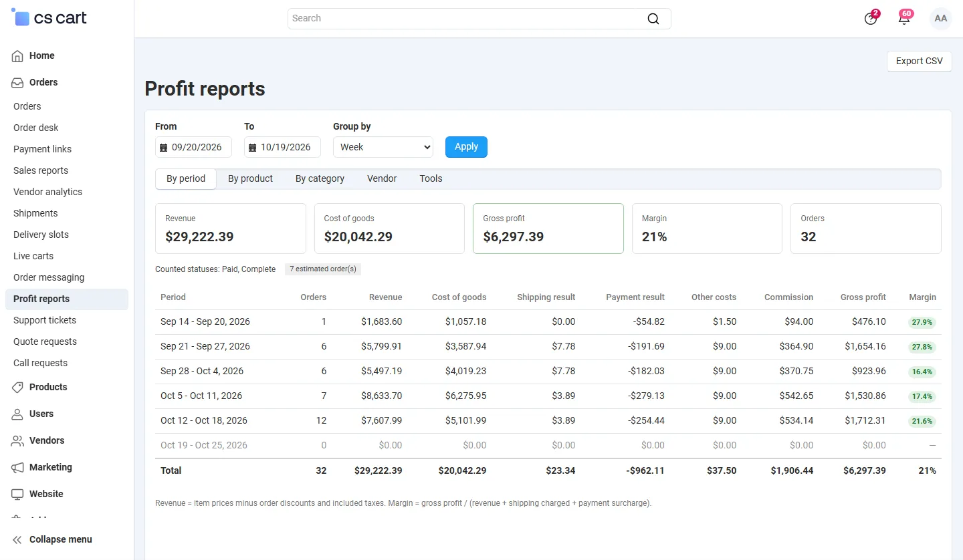Open Live carts

(x=33, y=256)
